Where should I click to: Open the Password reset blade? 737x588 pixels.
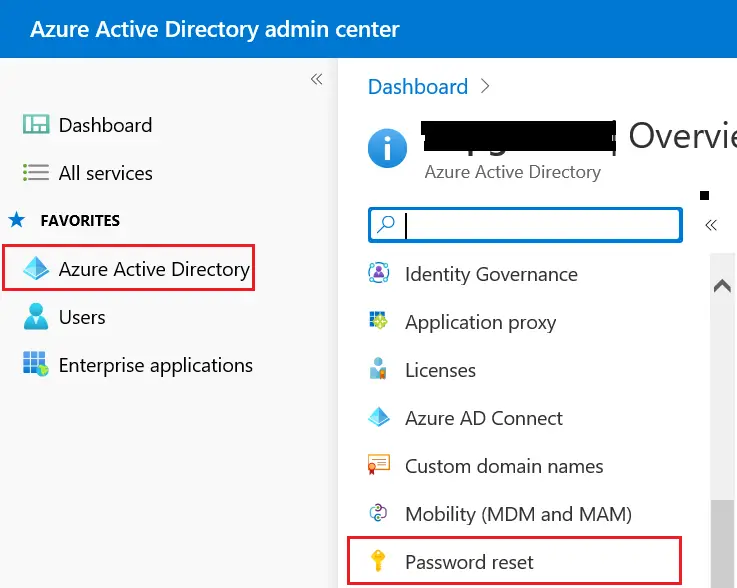(515, 562)
